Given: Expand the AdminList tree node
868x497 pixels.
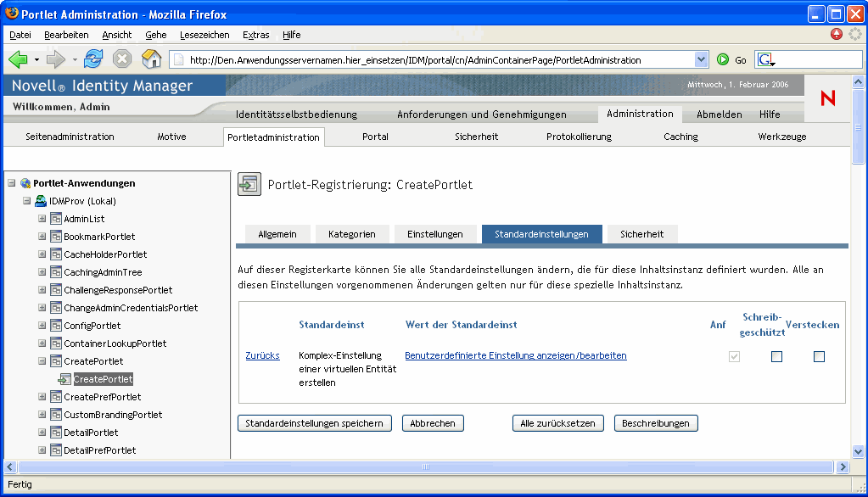Looking at the screenshot, I should pos(42,218).
